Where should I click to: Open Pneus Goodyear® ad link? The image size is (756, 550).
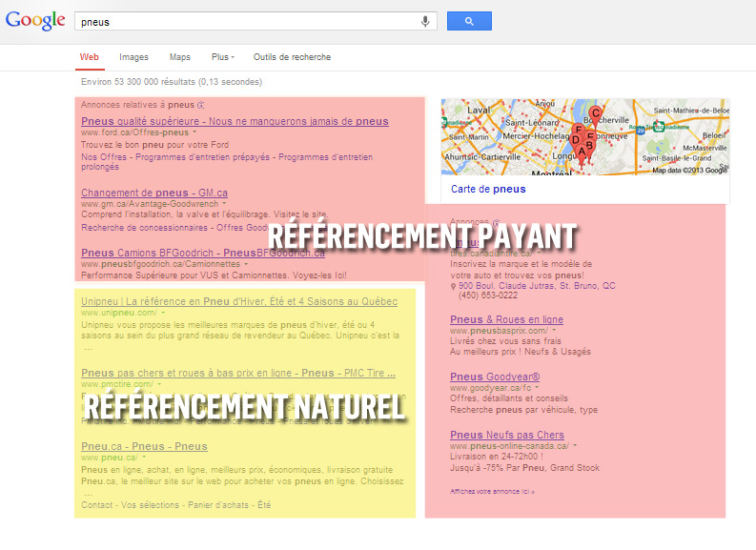(x=495, y=377)
